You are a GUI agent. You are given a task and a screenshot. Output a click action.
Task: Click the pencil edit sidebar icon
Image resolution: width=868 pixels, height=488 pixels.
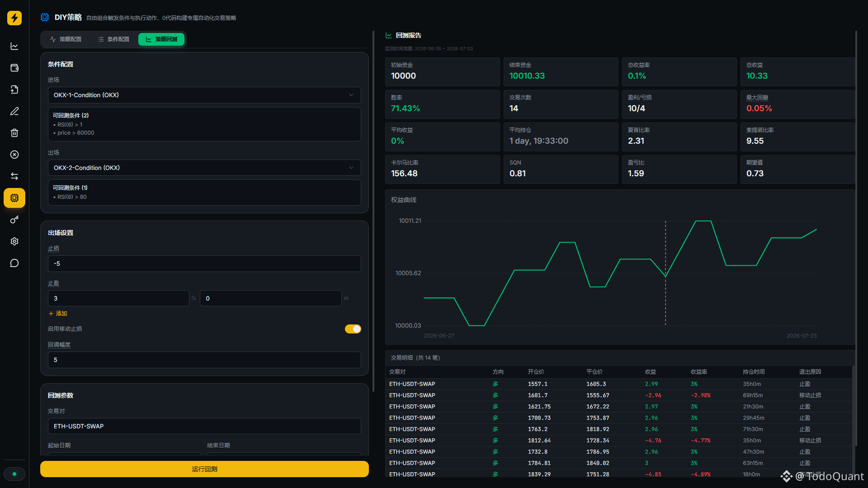pyautogui.click(x=14, y=111)
